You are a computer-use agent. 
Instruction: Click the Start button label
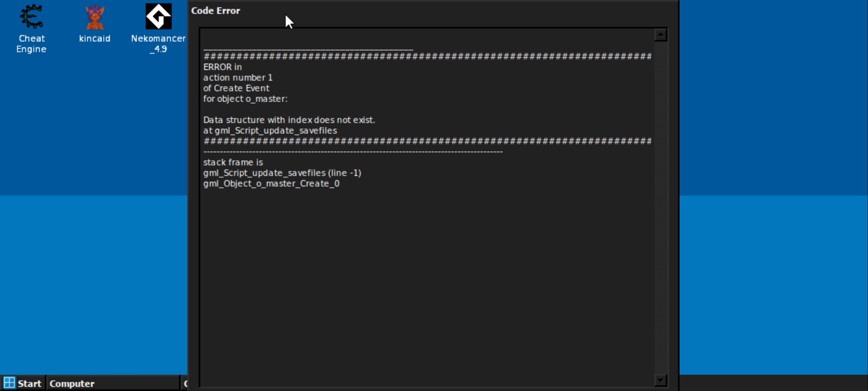[x=30, y=383]
